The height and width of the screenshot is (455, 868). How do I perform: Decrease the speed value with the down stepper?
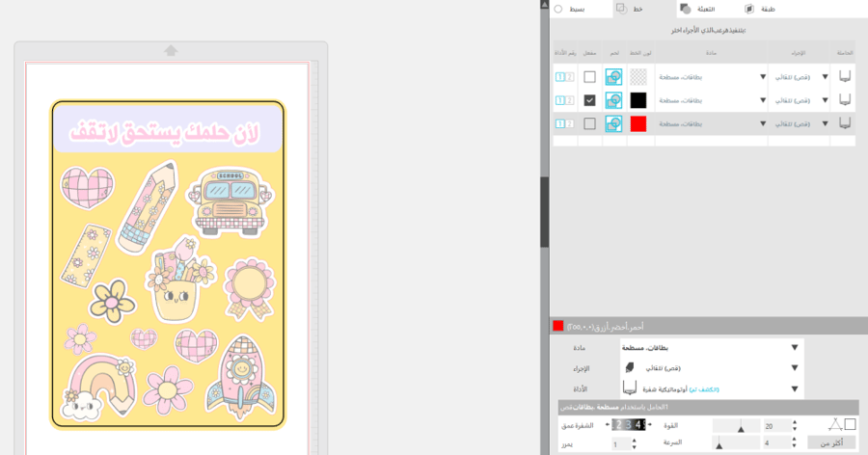click(795, 446)
